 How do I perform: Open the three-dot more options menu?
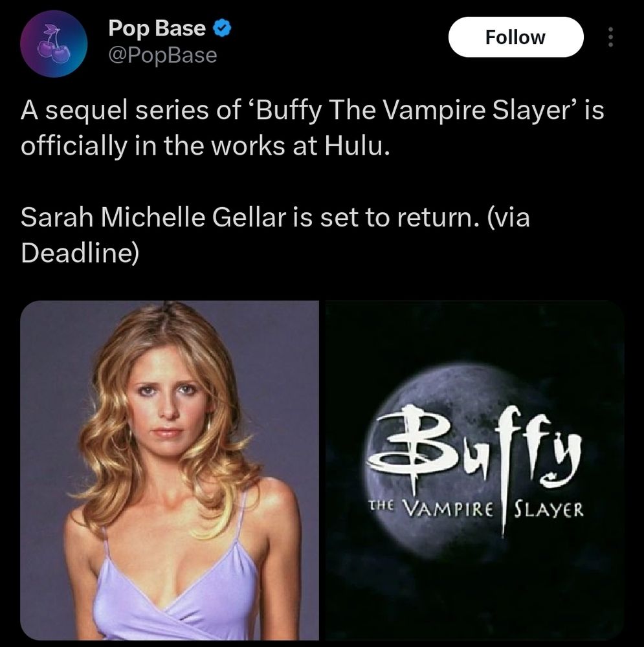(x=611, y=37)
